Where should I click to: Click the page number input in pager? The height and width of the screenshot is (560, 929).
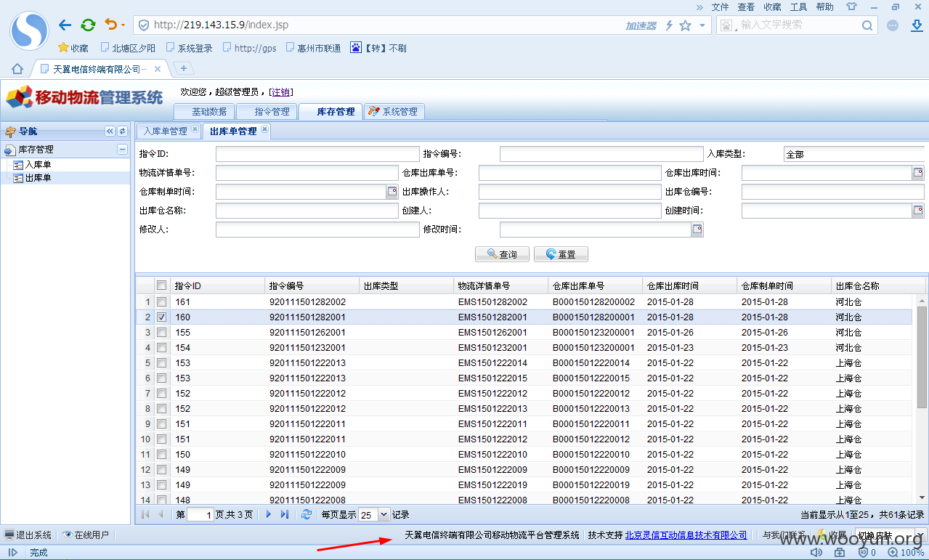(x=200, y=514)
